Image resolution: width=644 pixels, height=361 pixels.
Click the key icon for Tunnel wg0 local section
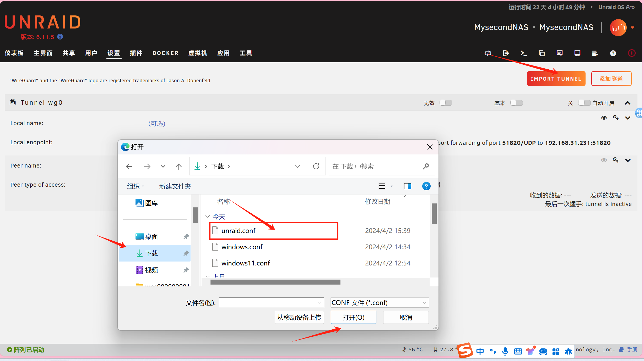point(616,118)
